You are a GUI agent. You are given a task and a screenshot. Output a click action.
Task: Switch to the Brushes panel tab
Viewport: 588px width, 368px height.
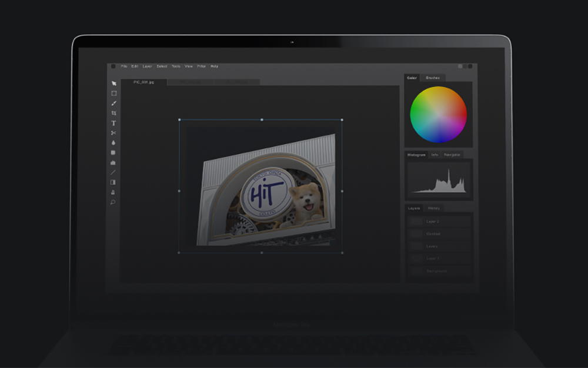pos(432,78)
